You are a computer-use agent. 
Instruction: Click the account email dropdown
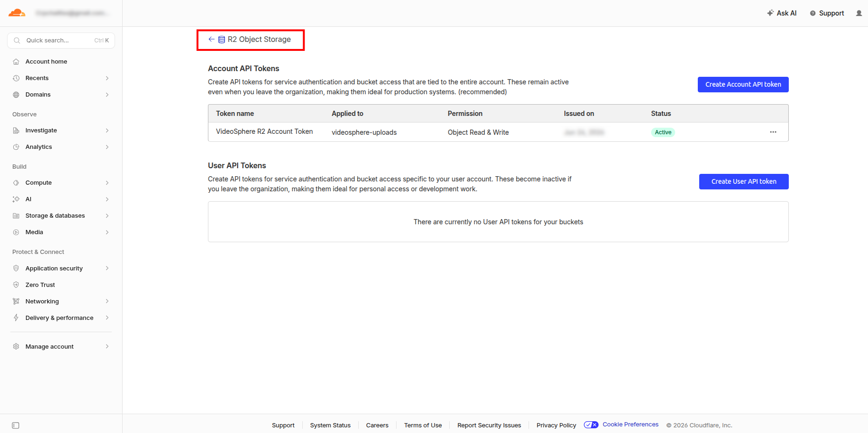click(72, 13)
